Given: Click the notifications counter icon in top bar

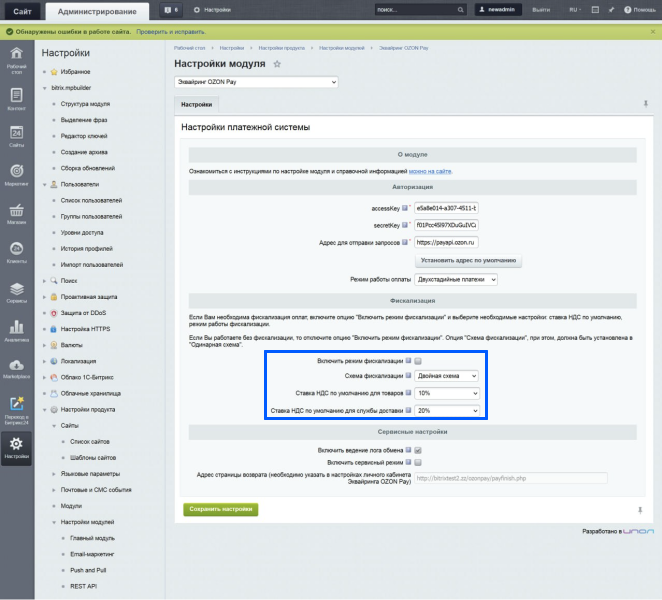Looking at the screenshot, I should [x=171, y=10].
